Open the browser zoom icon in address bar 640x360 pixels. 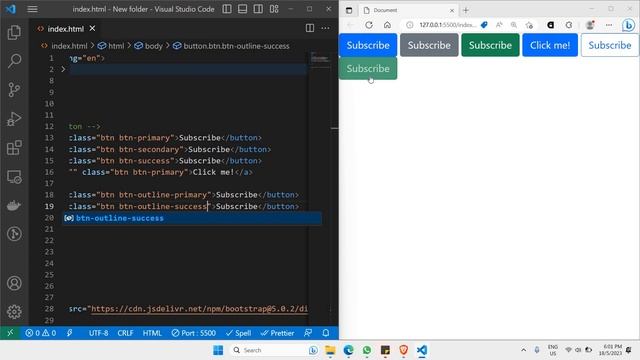[x=514, y=25]
